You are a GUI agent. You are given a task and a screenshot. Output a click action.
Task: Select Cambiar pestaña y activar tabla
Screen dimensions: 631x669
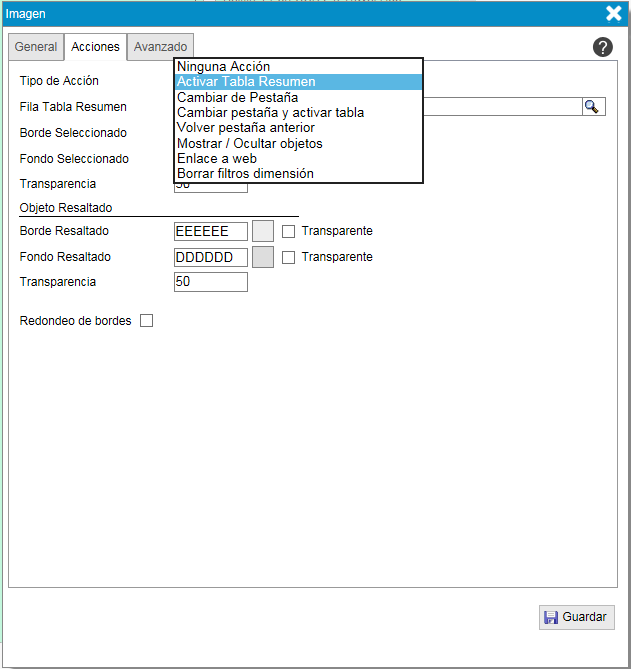tap(270, 113)
